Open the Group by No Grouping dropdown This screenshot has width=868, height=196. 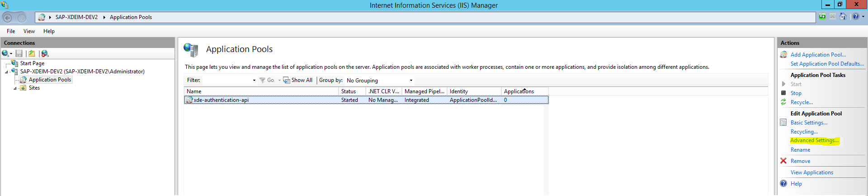tap(379, 80)
